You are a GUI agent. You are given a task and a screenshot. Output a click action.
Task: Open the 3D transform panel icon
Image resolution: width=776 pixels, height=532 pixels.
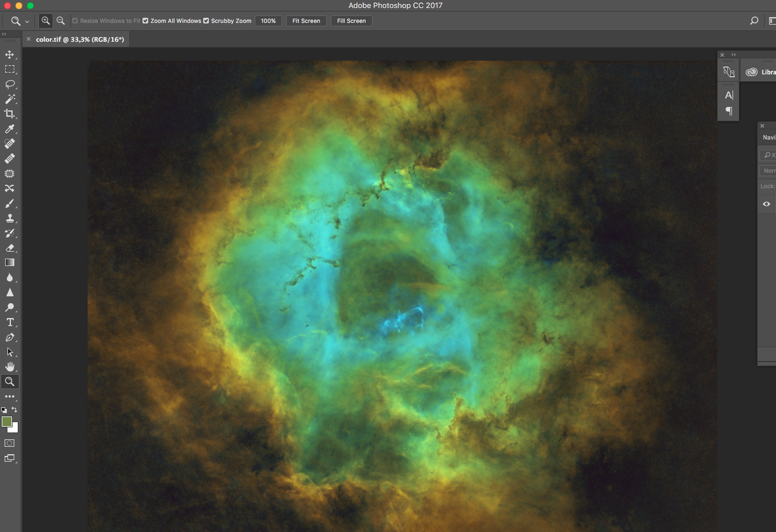pyautogui.click(x=729, y=72)
